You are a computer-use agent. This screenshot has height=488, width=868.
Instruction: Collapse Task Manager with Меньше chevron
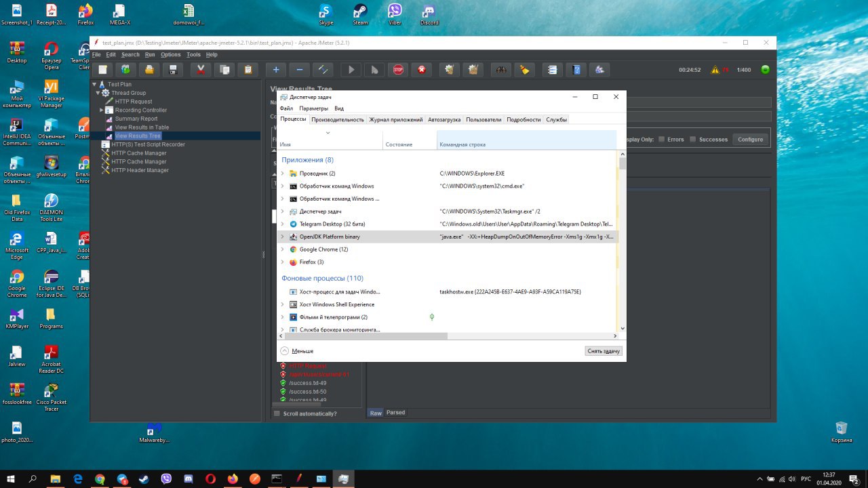(x=284, y=351)
